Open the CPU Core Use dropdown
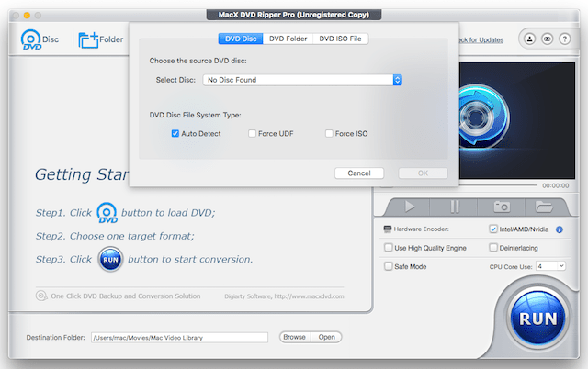The width and height of the screenshot is (588, 369). (x=550, y=266)
